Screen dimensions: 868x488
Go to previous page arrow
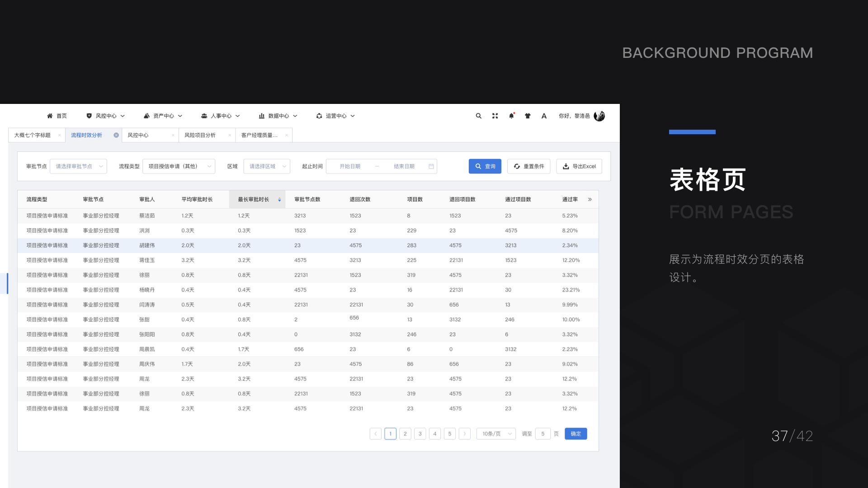[x=375, y=434]
